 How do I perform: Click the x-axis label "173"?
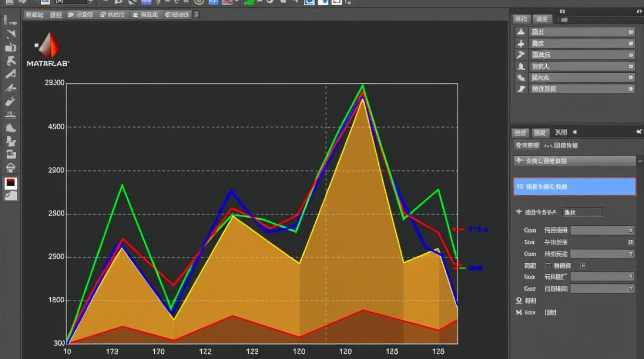point(112,352)
